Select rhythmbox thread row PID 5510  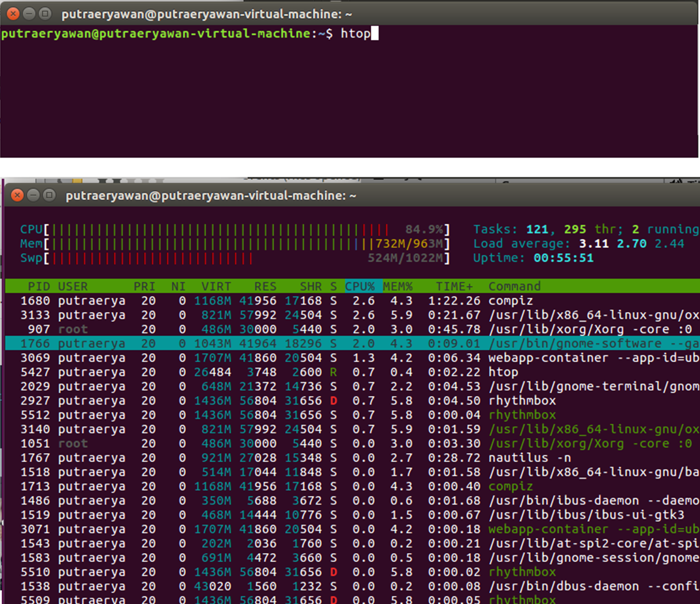tap(352, 572)
